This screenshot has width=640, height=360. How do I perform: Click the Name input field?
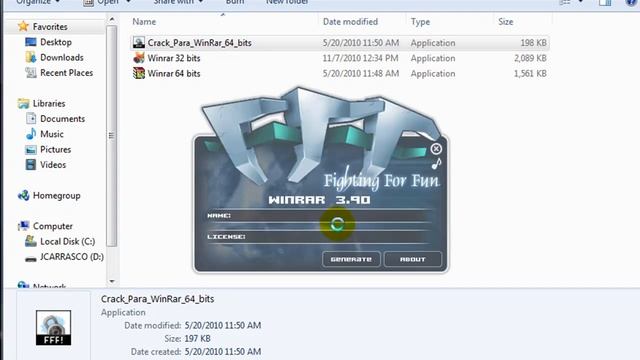[x=319, y=216]
